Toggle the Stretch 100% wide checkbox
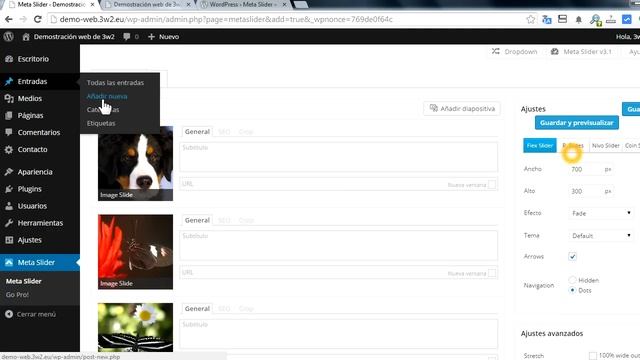 [x=593, y=356]
